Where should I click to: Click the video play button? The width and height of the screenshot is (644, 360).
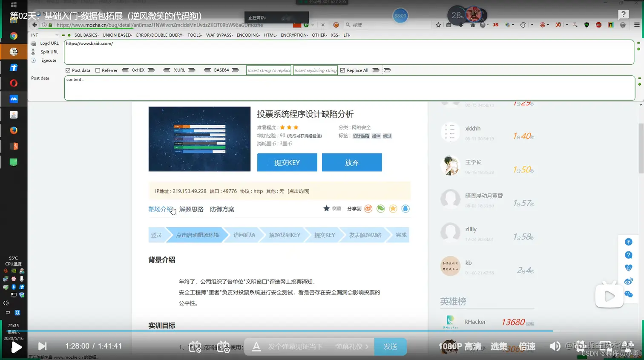point(16,348)
